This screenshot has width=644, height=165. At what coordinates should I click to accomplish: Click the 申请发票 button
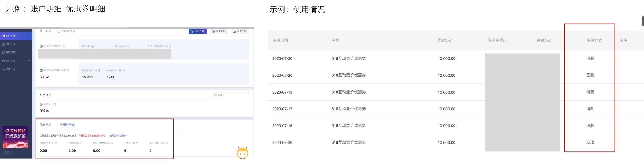click(240, 31)
